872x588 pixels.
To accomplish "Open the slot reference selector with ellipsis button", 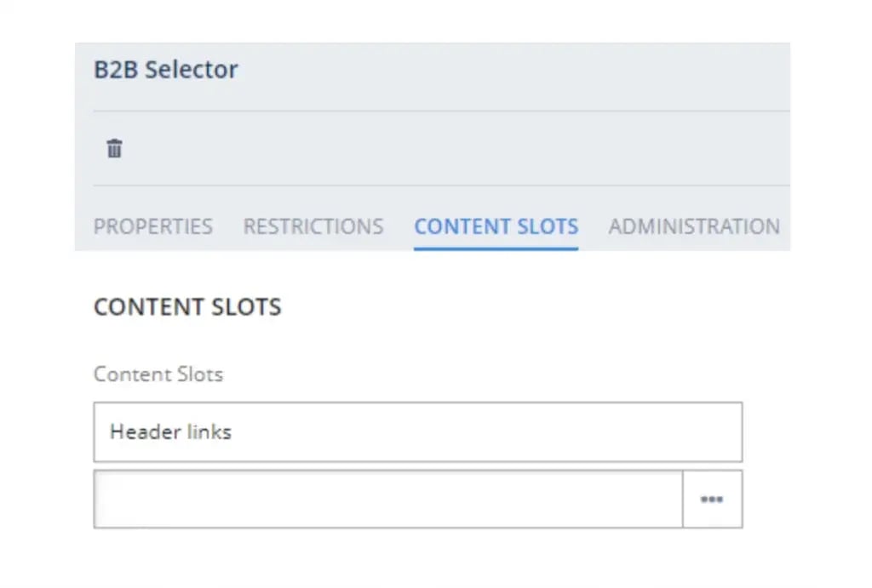I will [x=712, y=499].
